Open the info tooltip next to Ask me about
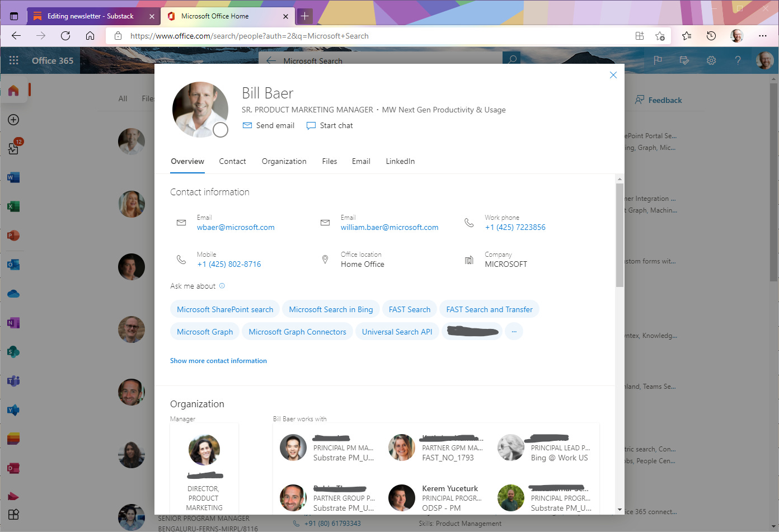779x532 pixels. coord(222,285)
